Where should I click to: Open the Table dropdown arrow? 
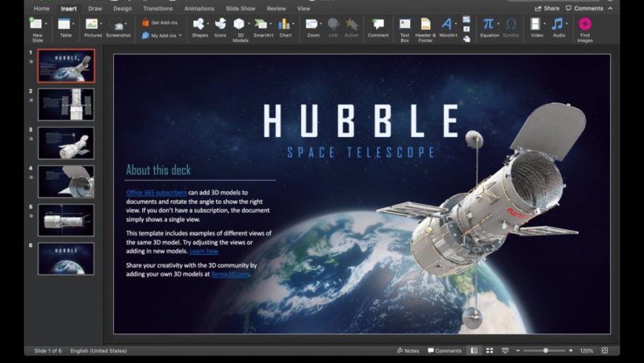point(73,24)
